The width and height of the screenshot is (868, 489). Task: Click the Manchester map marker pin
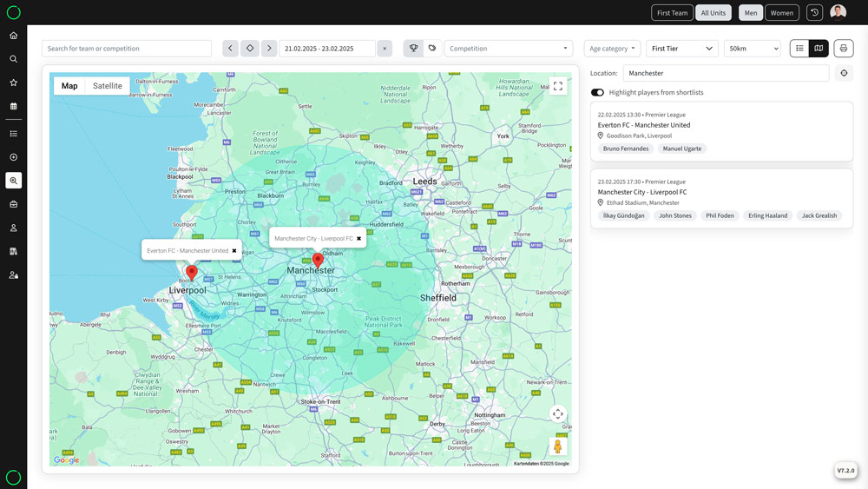point(318,261)
